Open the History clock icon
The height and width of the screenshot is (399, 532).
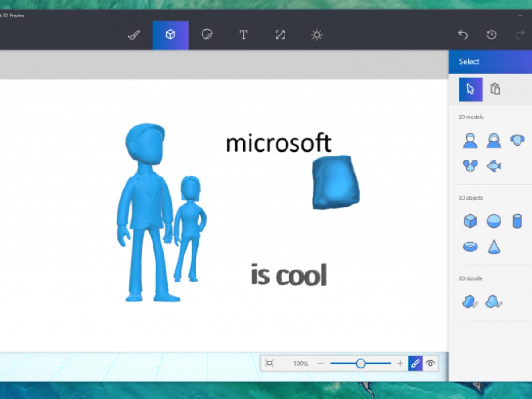491,35
